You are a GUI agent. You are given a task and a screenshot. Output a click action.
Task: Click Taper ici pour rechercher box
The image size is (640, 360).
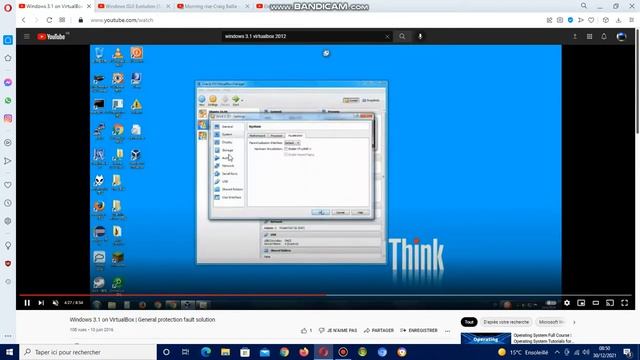pyautogui.click(x=88, y=352)
